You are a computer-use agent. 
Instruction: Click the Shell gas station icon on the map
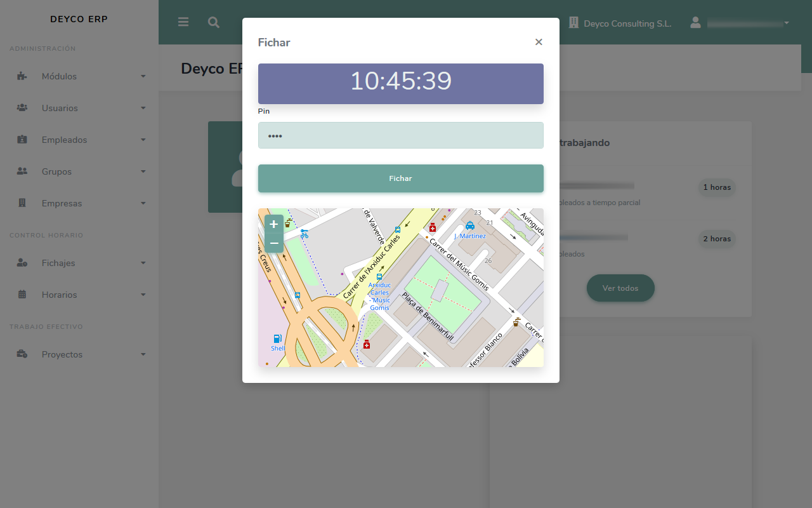pyautogui.click(x=277, y=338)
